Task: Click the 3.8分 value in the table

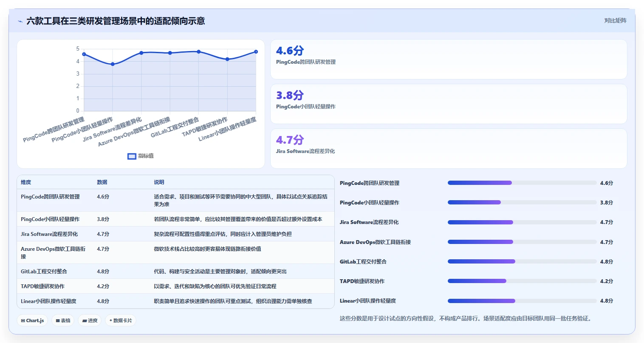Action: click(103, 219)
